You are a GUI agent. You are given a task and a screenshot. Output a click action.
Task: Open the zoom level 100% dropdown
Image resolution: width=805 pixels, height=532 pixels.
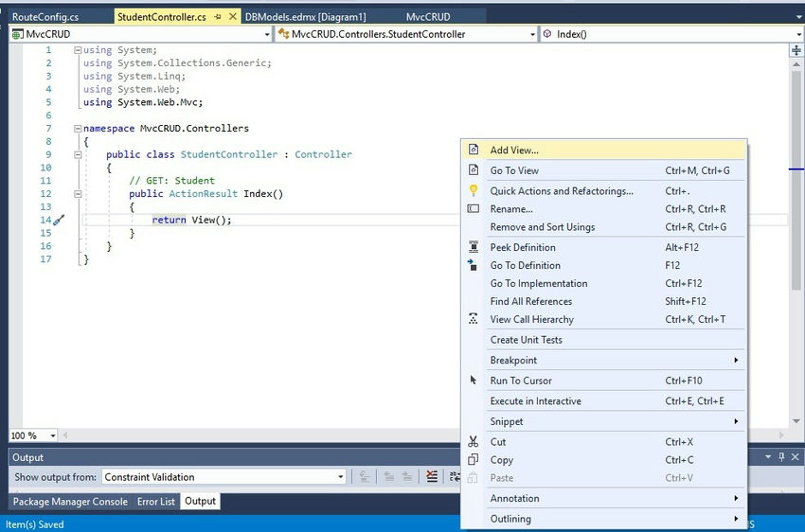click(51, 435)
